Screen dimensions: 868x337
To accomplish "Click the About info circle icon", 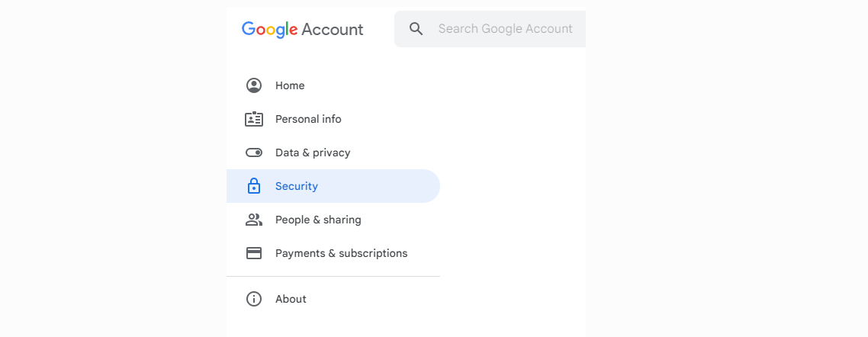I will (254, 299).
